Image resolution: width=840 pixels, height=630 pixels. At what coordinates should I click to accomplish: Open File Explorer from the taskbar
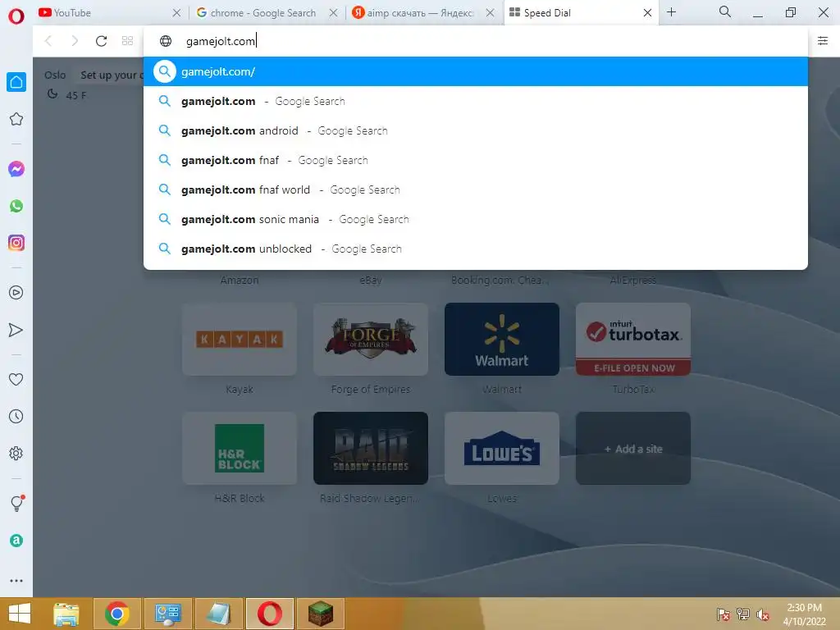pos(66,614)
